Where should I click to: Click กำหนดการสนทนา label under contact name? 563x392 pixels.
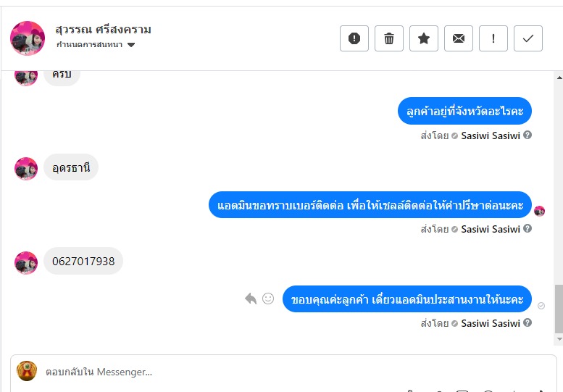[x=89, y=44]
